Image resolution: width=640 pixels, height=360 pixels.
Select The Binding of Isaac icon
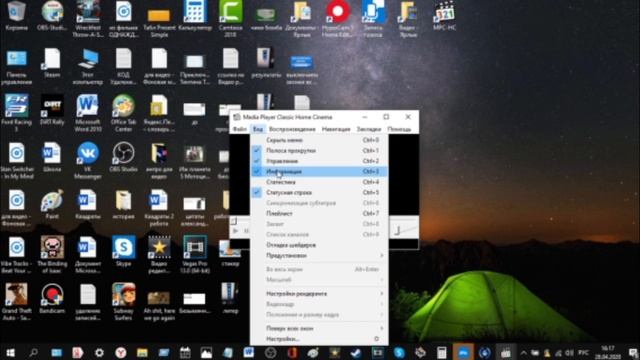click(52, 255)
